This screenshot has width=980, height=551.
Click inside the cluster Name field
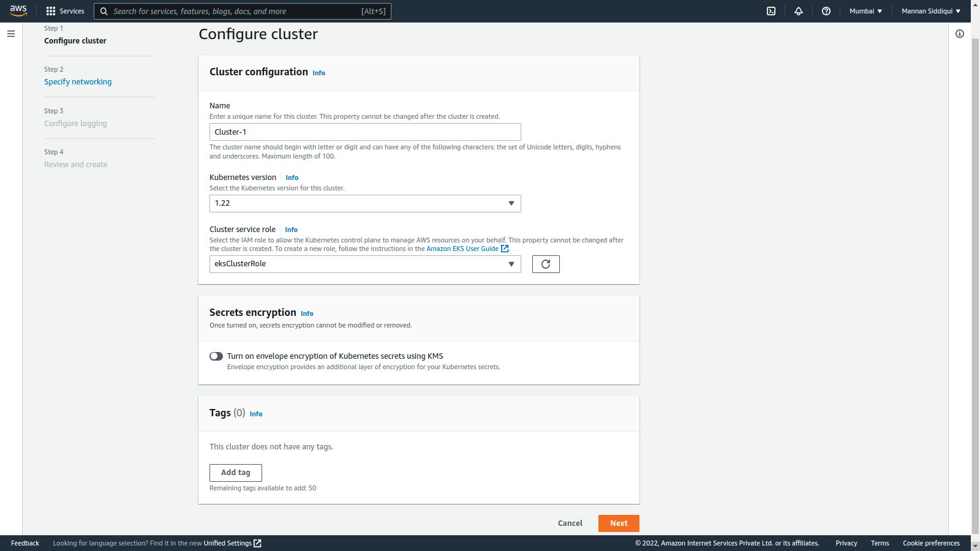[x=365, y=132]
